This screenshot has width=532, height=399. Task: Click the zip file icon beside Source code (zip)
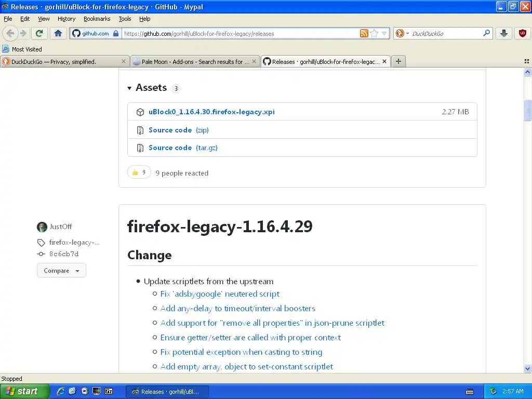(x=140, y=130)
